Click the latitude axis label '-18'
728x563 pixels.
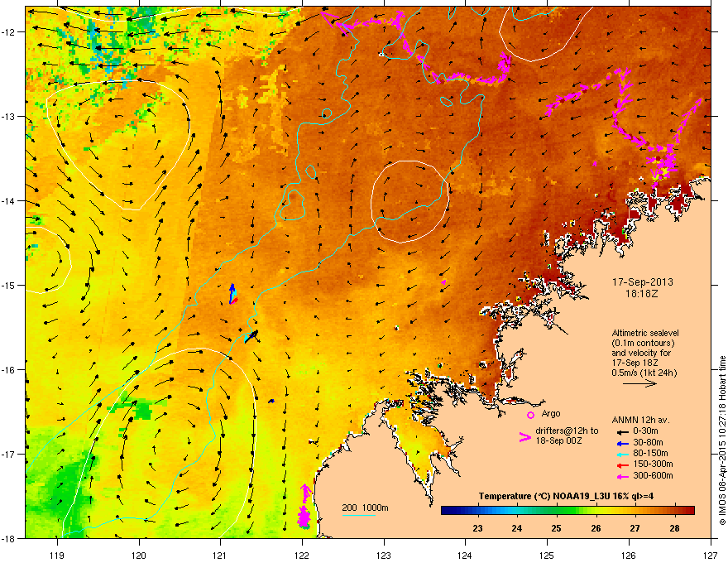9,538
